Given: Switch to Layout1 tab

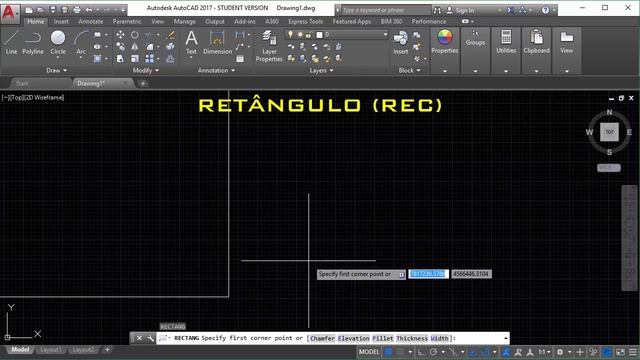Looking at the screenshot, I should pyautogui.click(x=51, y=350).
